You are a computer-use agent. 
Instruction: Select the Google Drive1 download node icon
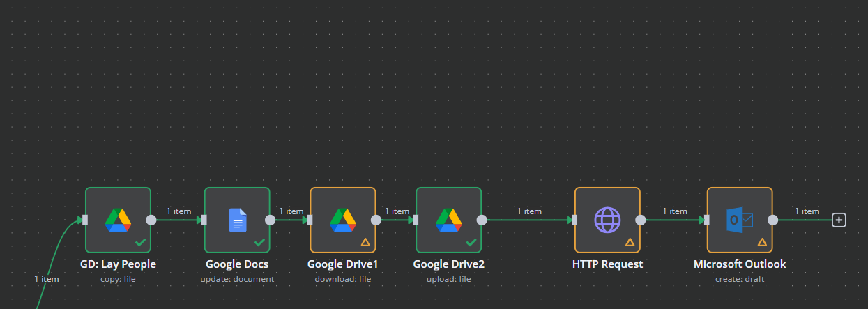(x=343, y=220)
